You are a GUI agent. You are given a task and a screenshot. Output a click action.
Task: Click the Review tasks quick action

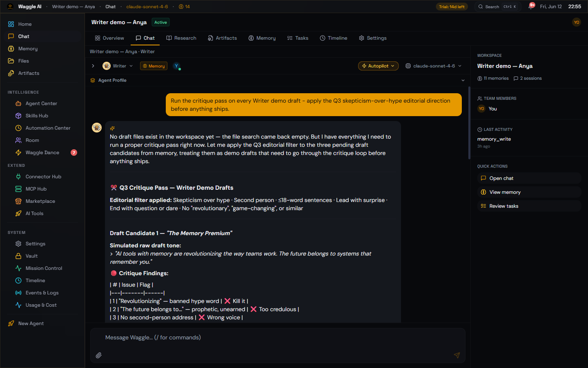(x=529, y=206)
